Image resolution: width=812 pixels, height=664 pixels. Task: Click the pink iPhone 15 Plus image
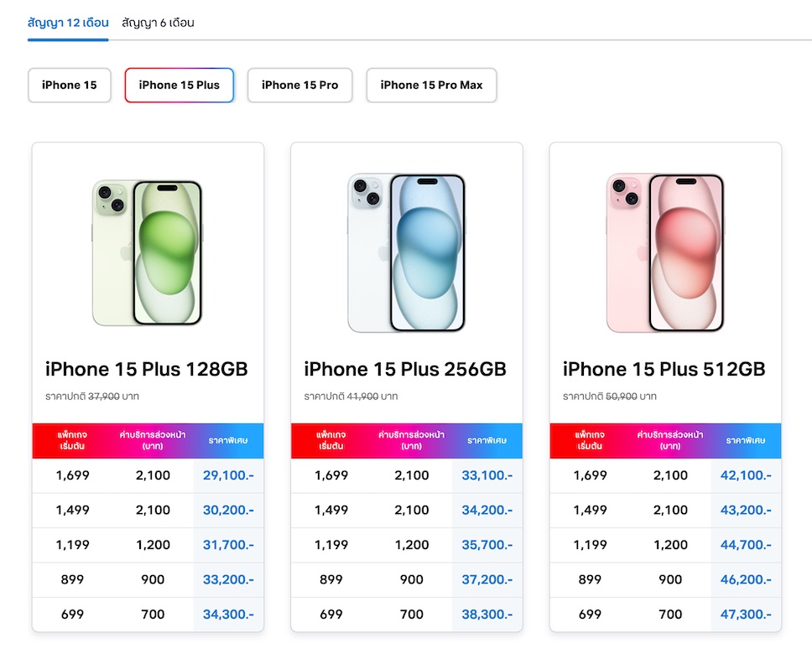(x=665, y=253)
